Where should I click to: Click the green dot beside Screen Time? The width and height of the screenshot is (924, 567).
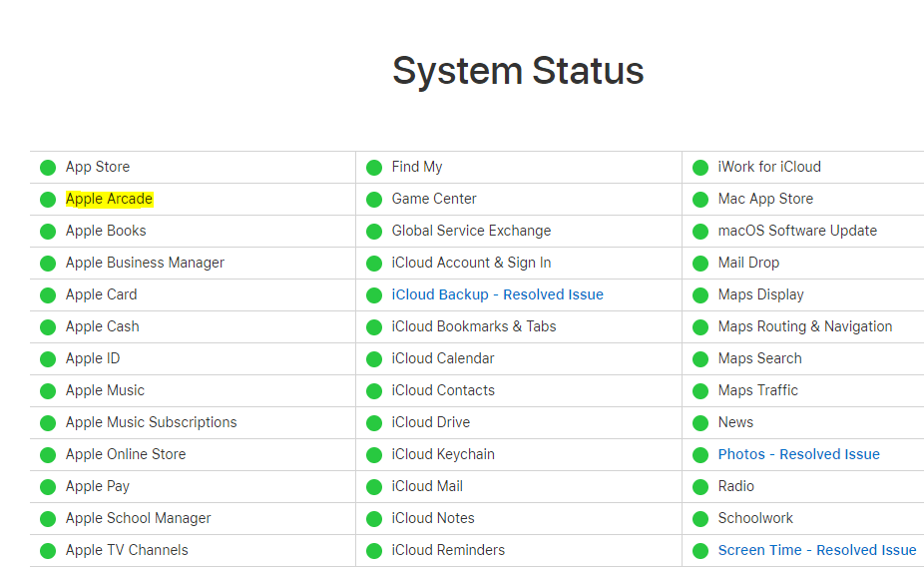pos(700,551)
